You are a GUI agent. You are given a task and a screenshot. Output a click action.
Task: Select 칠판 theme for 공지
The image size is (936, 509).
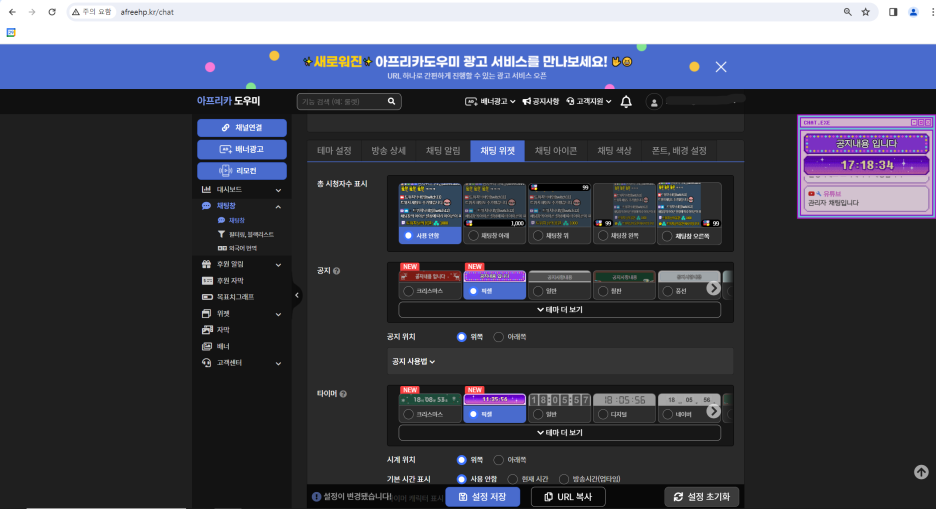click(624, 285)
